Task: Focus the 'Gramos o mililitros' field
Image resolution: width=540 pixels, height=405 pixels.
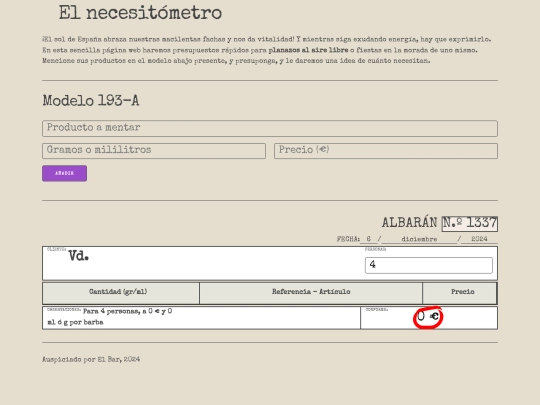Action: point(154,151)
